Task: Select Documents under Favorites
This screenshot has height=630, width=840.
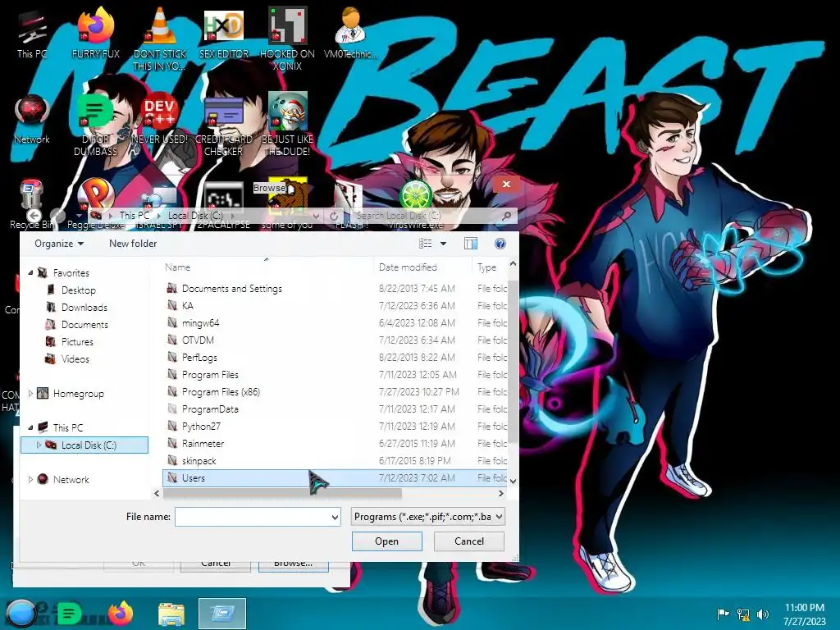Action: [x=84, y=325]
